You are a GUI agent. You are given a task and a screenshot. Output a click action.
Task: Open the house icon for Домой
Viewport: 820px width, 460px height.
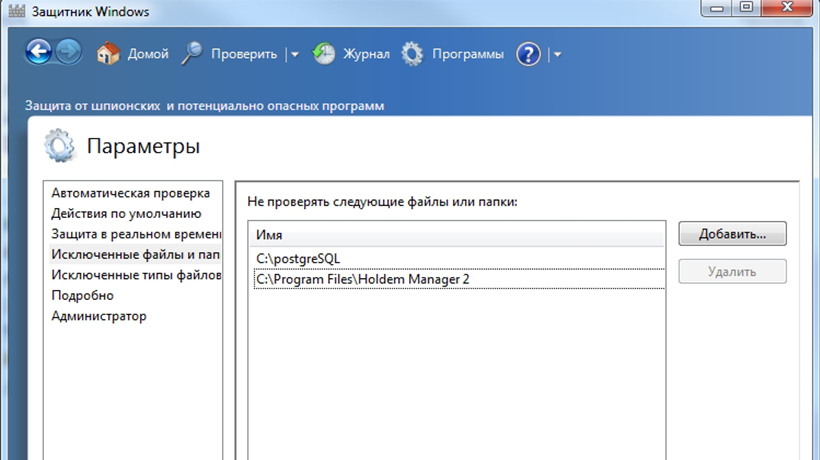108,53
